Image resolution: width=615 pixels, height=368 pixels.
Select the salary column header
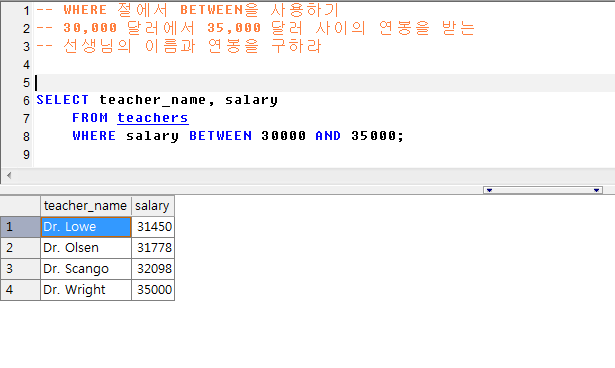click(x=153, y=206)
